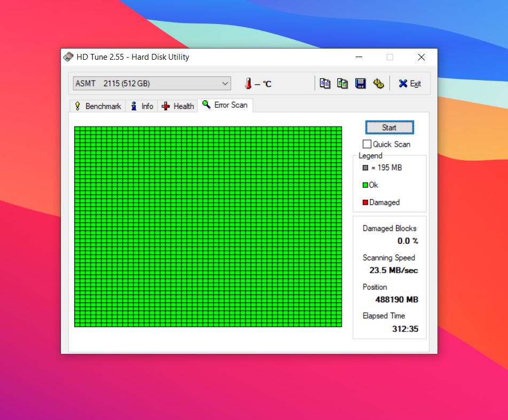Click the HD Tune title bar icon
This screenshot has width=508, height=420.
(68, 57)
